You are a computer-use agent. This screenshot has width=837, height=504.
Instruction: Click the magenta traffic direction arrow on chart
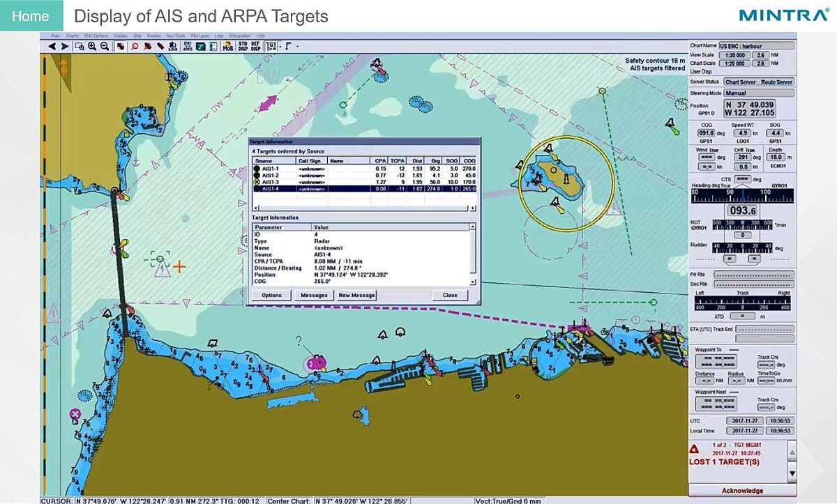coord(267,104)
